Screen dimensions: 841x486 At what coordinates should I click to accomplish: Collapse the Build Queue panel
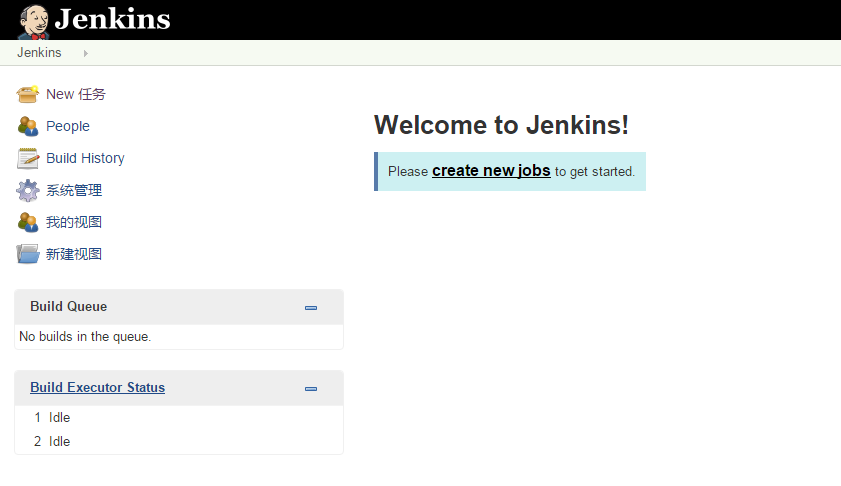point(311,308)
